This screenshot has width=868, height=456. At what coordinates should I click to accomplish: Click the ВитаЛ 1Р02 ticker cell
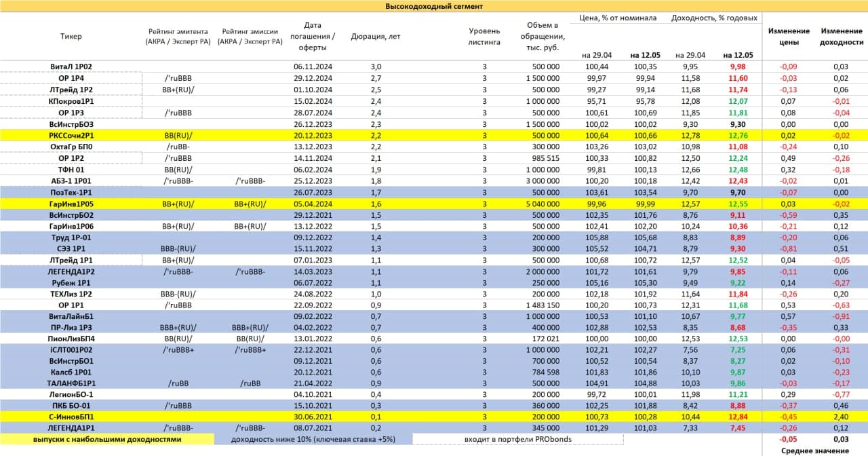coord(71,67)
